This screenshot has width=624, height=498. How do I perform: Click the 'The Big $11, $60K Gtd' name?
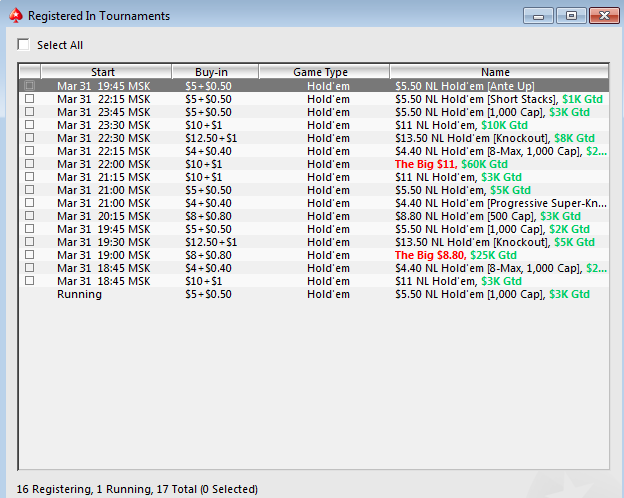[x=451, y=164]
